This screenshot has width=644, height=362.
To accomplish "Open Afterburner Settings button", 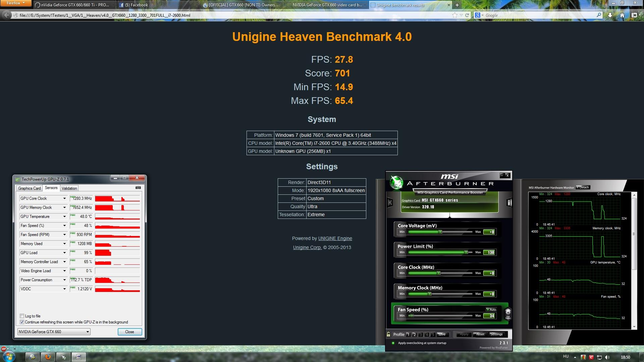I will (496, 334).
